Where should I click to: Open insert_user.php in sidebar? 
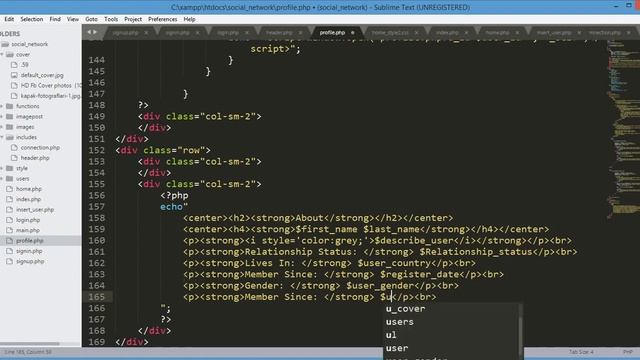(x=35, y=210)
